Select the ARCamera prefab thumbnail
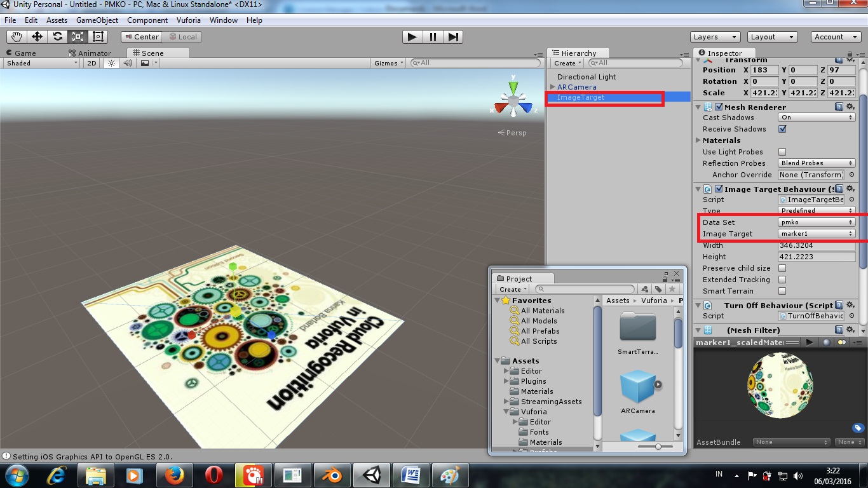 637,386
